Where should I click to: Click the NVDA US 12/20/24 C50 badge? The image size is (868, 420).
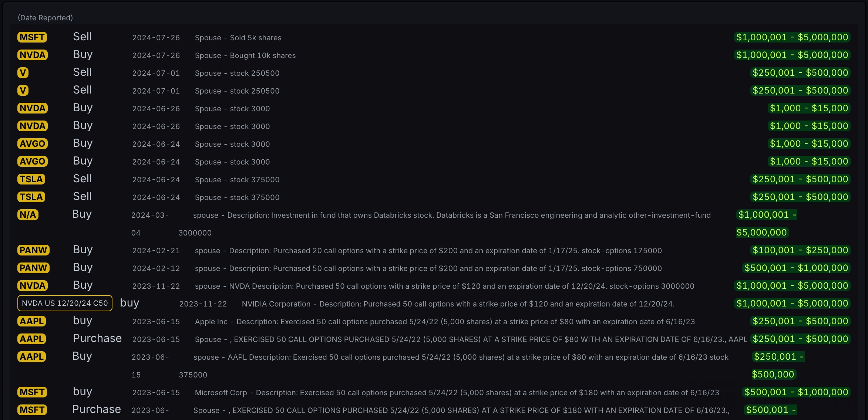click(65, 303)
